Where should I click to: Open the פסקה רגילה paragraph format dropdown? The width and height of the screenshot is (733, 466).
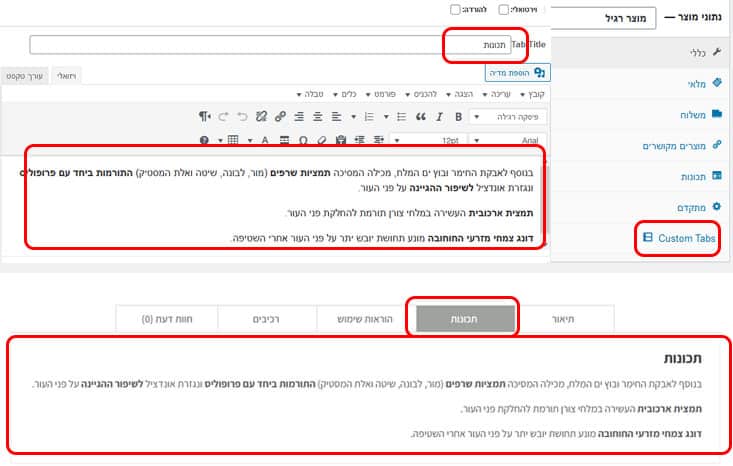508,117
